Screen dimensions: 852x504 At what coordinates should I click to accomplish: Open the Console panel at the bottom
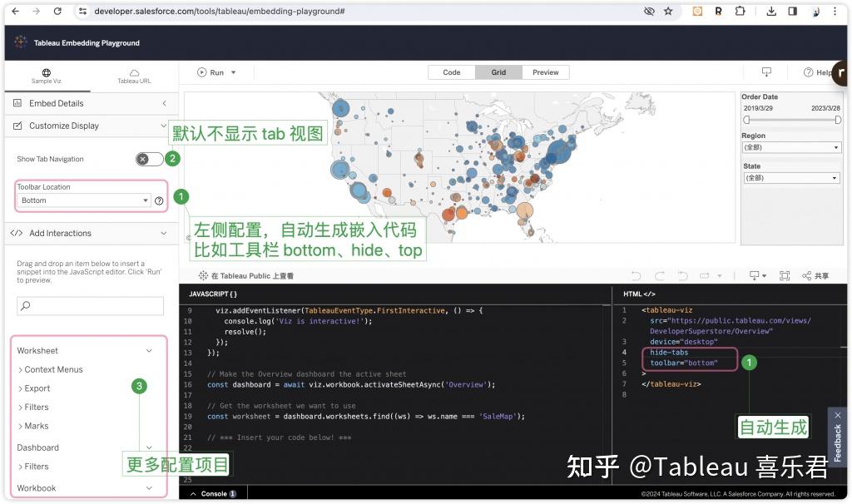[x=213, y=492]
